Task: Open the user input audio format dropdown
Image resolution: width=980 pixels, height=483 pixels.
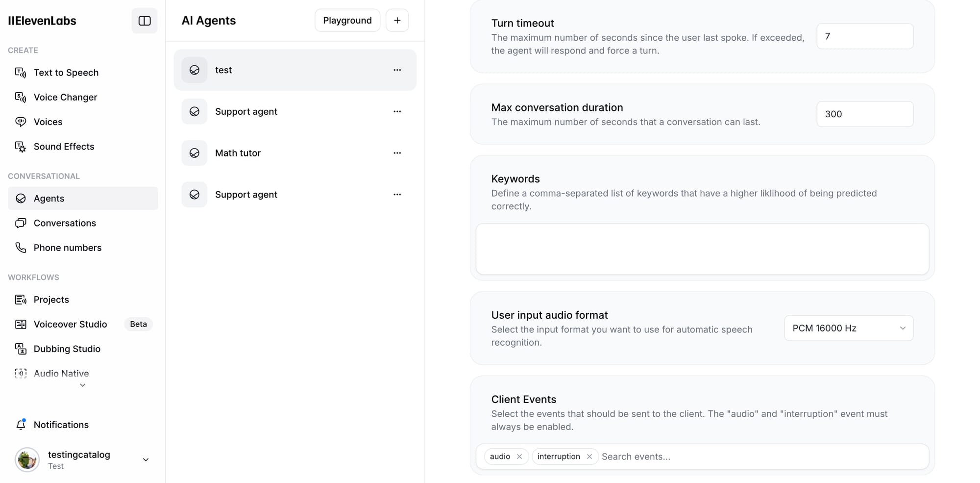Action: point(849,328)
